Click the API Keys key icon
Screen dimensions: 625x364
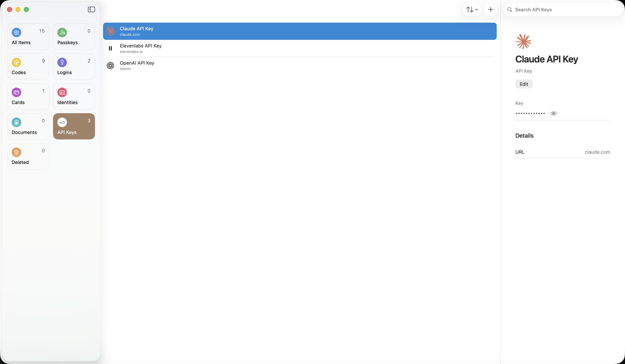(62, 122)
